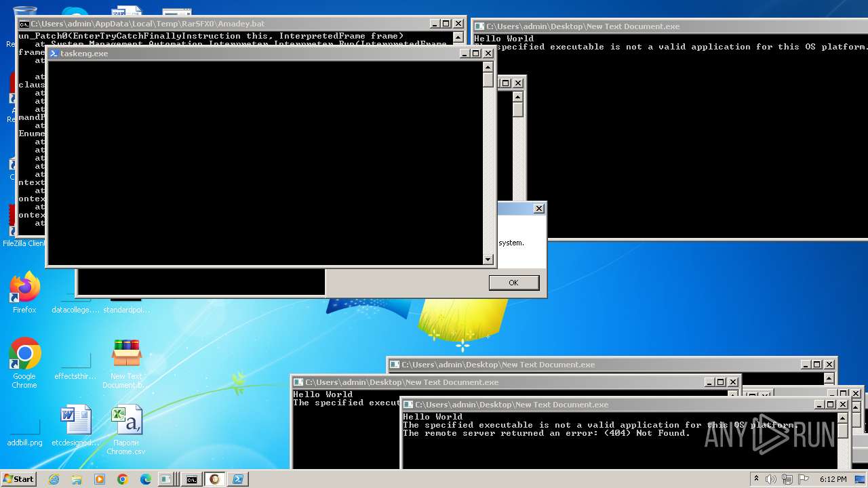Click the up arrow of taskeng.exe scrollbar
The image size is (868, 488).
point(488,66)
